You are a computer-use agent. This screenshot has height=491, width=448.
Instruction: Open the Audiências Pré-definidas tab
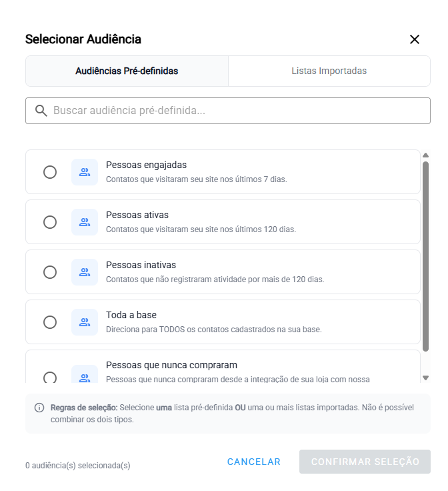click(x=127, y=71)
